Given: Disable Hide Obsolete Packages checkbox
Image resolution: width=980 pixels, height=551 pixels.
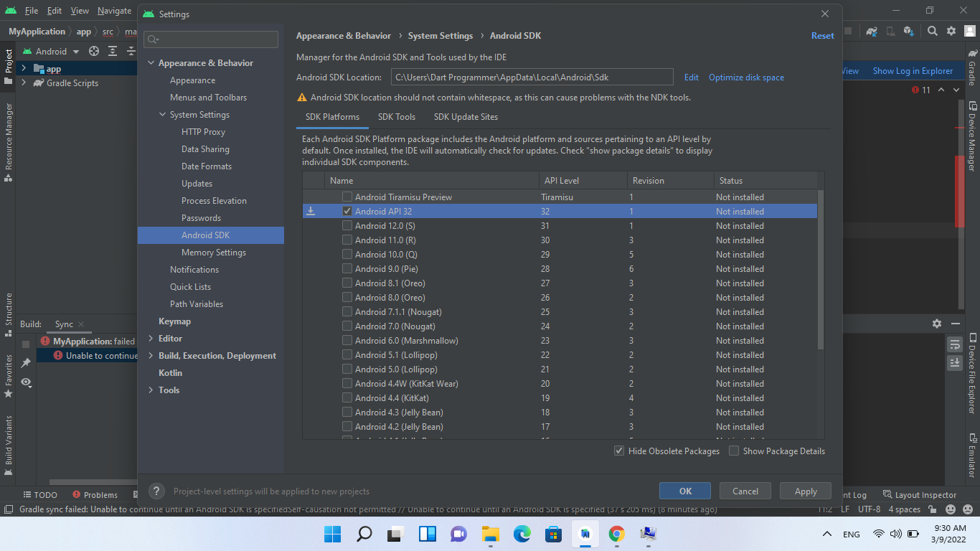Looking at the screenshot, I should [619, 451].
